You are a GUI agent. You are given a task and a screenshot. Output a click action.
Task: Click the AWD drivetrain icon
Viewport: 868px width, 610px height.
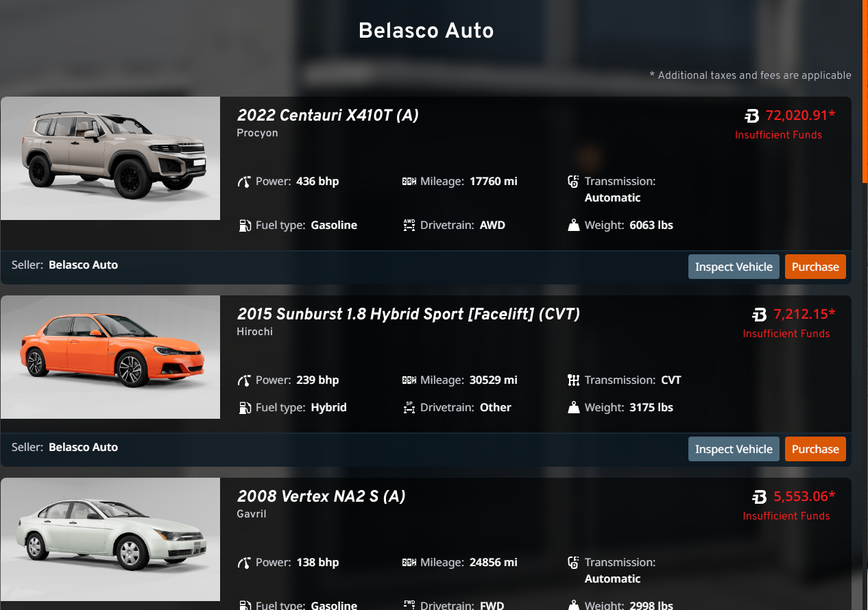[409, 225]
